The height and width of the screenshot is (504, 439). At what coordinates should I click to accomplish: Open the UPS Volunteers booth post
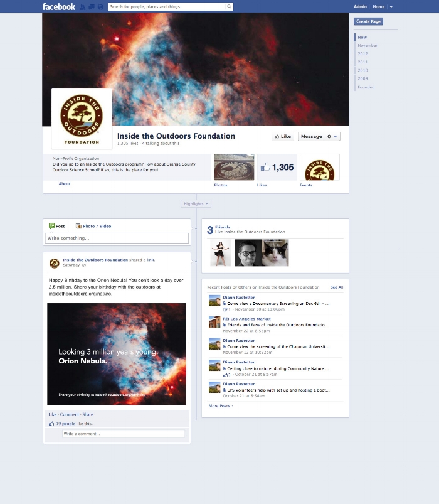[x=278, y=390]
